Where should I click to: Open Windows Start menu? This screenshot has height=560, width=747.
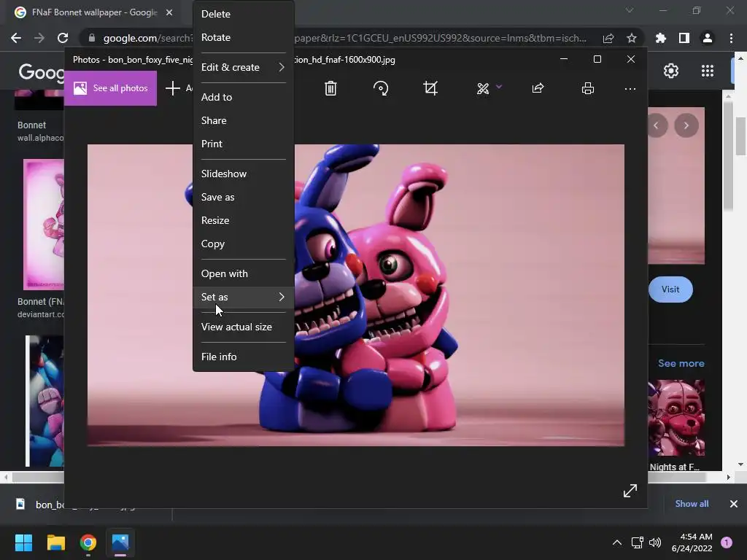click(x=23, y=542)
